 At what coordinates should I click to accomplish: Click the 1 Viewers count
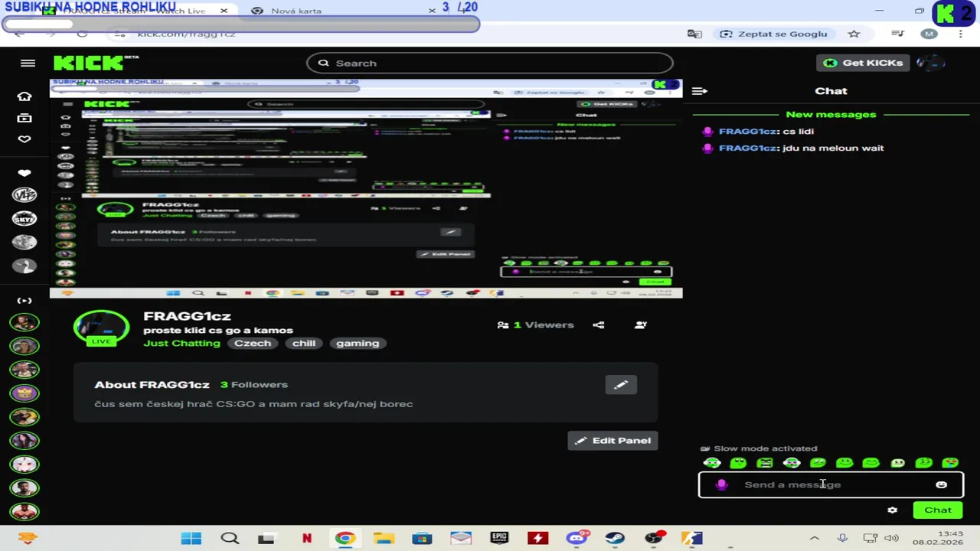(535, 324)
